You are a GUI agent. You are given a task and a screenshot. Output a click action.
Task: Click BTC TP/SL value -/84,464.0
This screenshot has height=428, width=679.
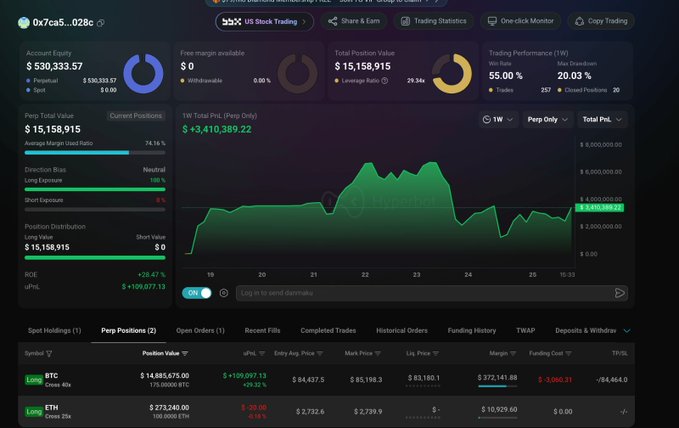pos(611,379)
